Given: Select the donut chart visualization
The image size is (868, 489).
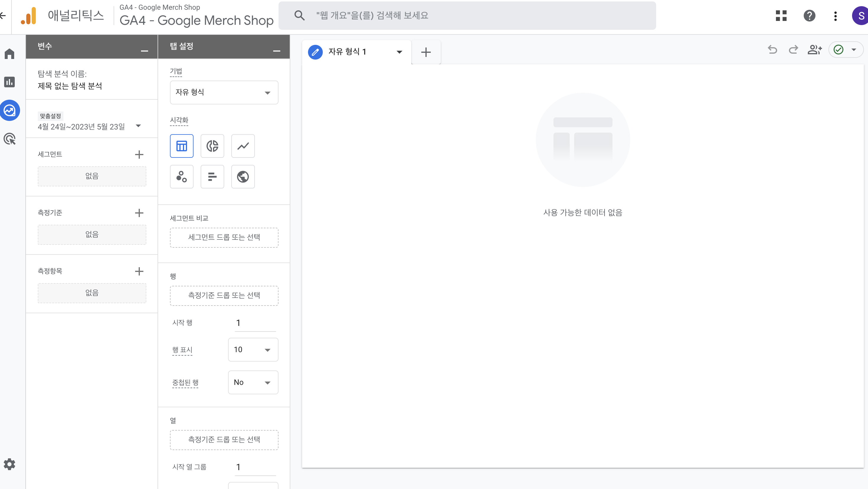Looking at the screenshot, I should [212, 146].
